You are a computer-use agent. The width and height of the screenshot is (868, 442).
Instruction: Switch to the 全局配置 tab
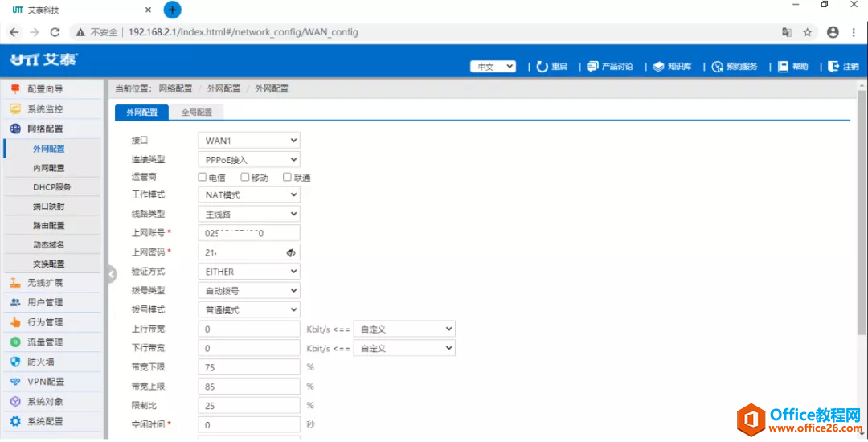point(197,112)
